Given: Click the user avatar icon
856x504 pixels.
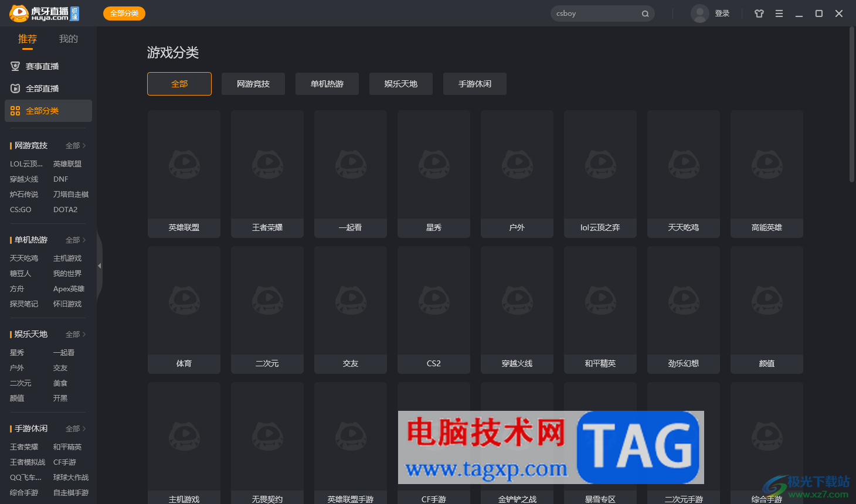Looking at the screenshot, I should tap(699, 13).
